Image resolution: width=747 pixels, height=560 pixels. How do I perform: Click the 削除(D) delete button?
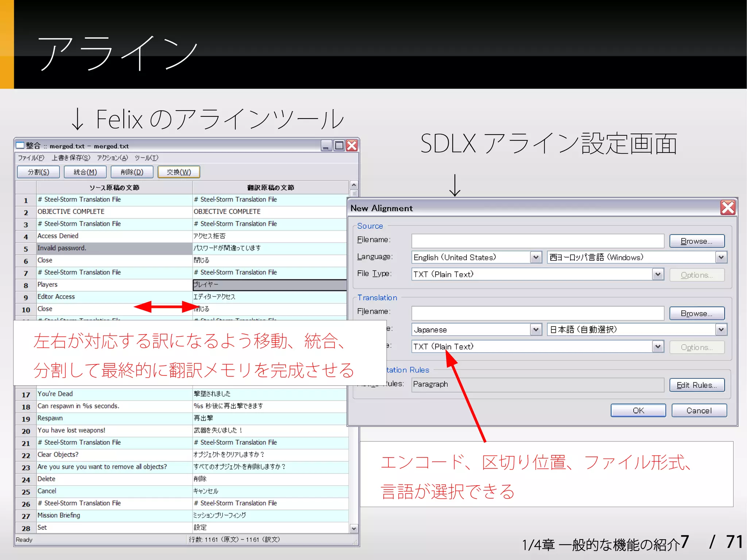point(132,172)
